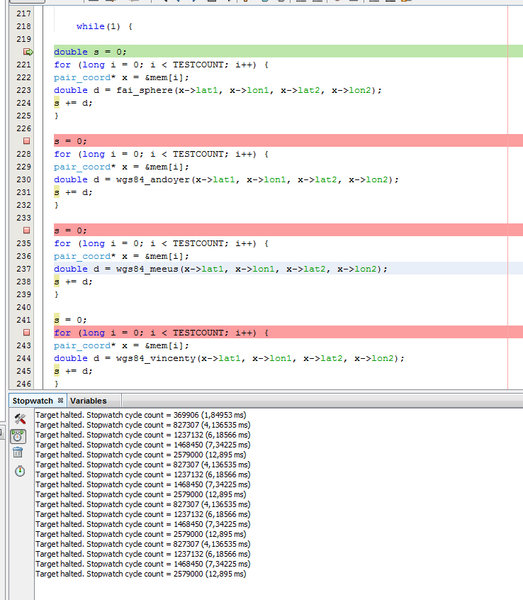523x600 pixels.
Task: Click the wgs84_meeus function call line
Action: point(221,269)
